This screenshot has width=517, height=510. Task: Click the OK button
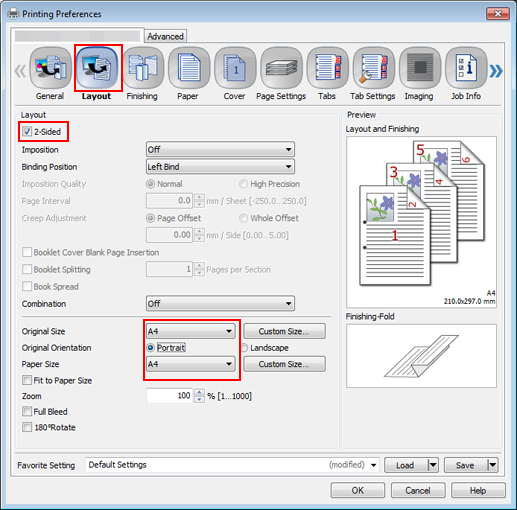tap(358, 490)
